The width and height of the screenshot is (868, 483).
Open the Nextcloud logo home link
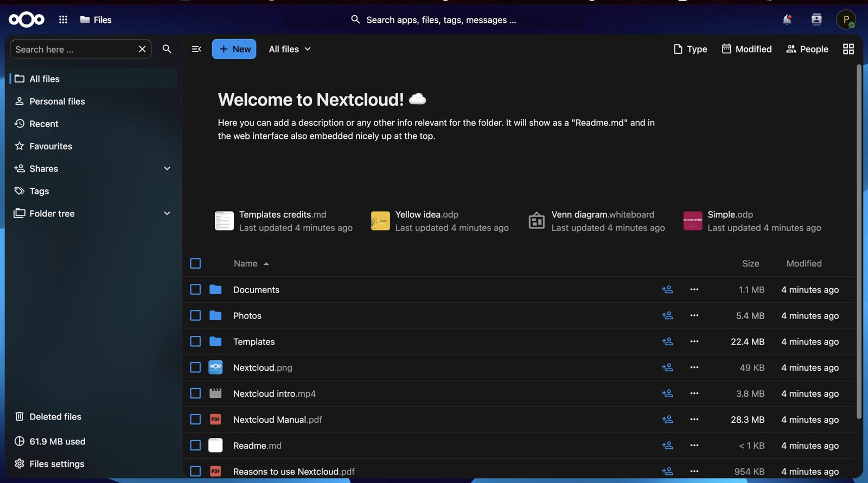pyautogui.click(x=27, y=20)
